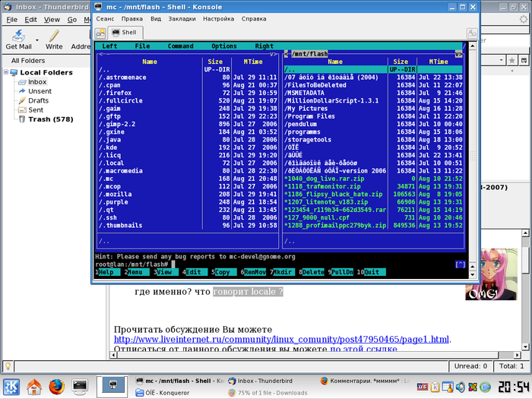Click the 2Menu function key
Viewport: 532px width, 399px height.
[137, 272]
